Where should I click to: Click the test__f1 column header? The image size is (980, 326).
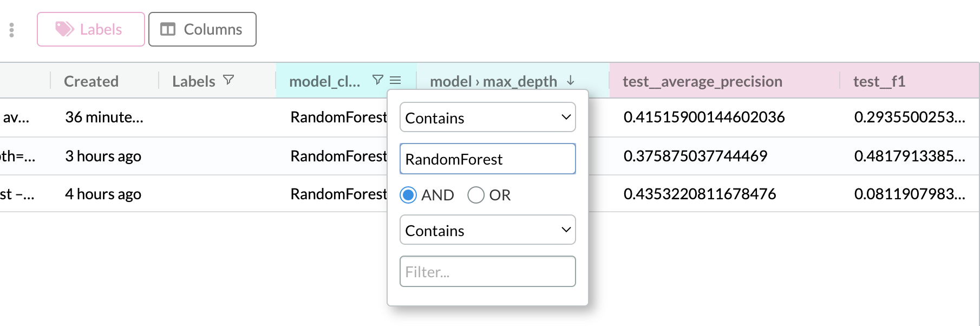point(879,81)
